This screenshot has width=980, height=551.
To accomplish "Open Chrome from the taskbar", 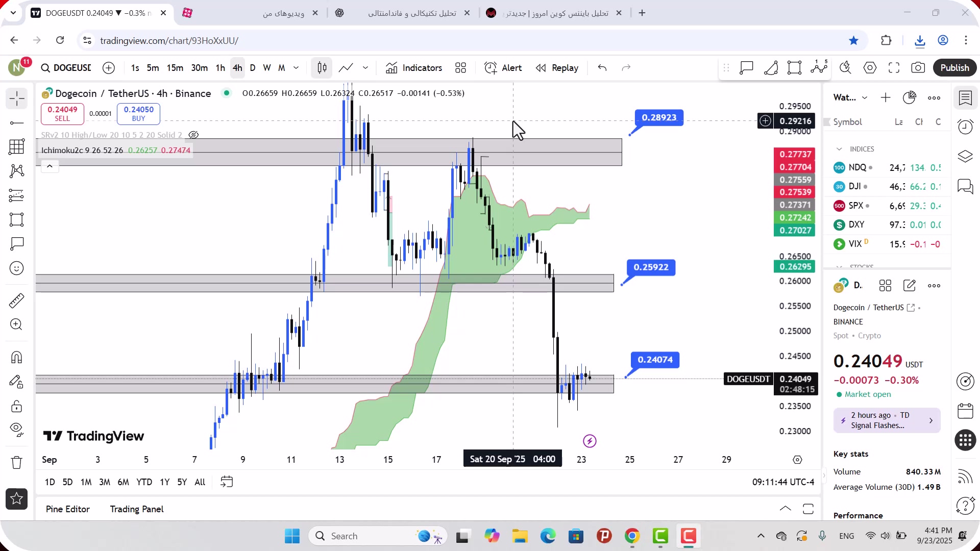I will (x=632, y=536).
